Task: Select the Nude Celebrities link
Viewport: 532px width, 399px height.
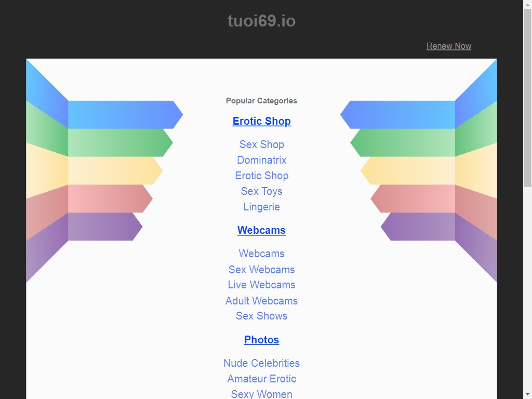Action: [x=261, y=363]
